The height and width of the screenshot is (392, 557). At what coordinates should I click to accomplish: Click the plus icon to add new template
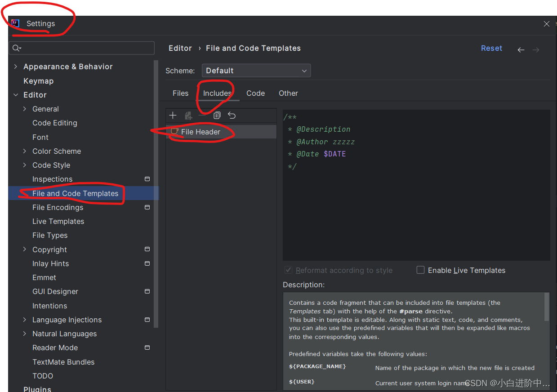(173, 115)
